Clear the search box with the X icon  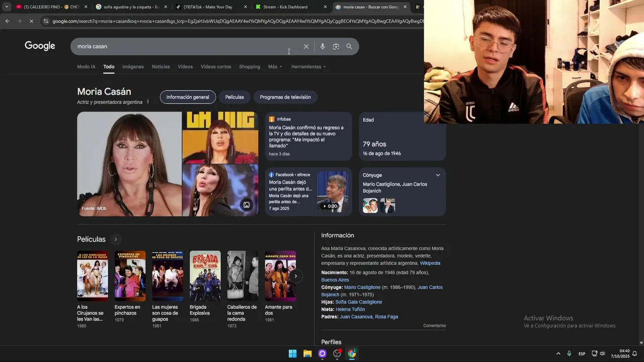pos(306,46)
